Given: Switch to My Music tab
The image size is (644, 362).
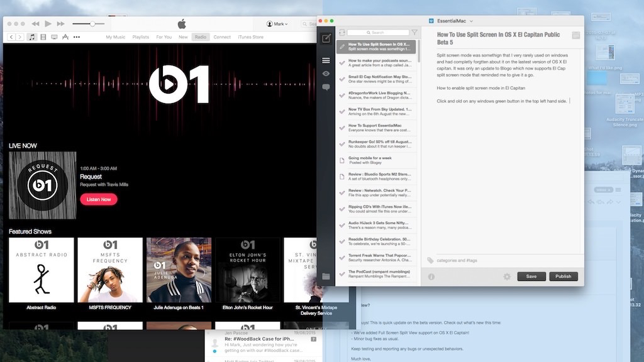Looking at the screenshot, I should point(116,37).
